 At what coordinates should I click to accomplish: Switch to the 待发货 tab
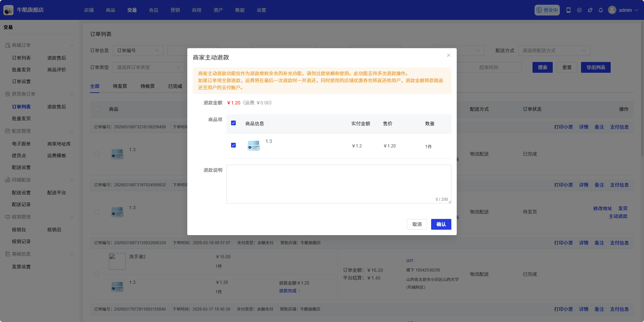coord(120,86)
